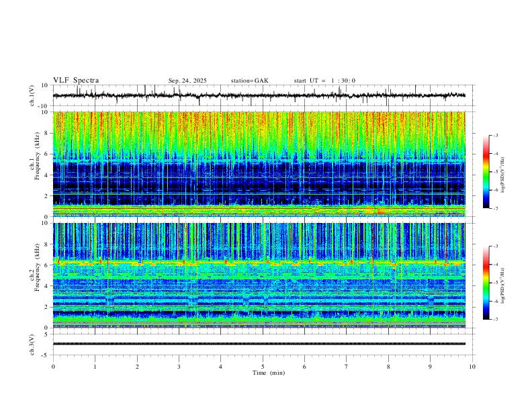The width and height of the screenshot is (532, 411).
Task: Click the lower colorbar "log(PSD)" unit label
Action: coord(503,285)
